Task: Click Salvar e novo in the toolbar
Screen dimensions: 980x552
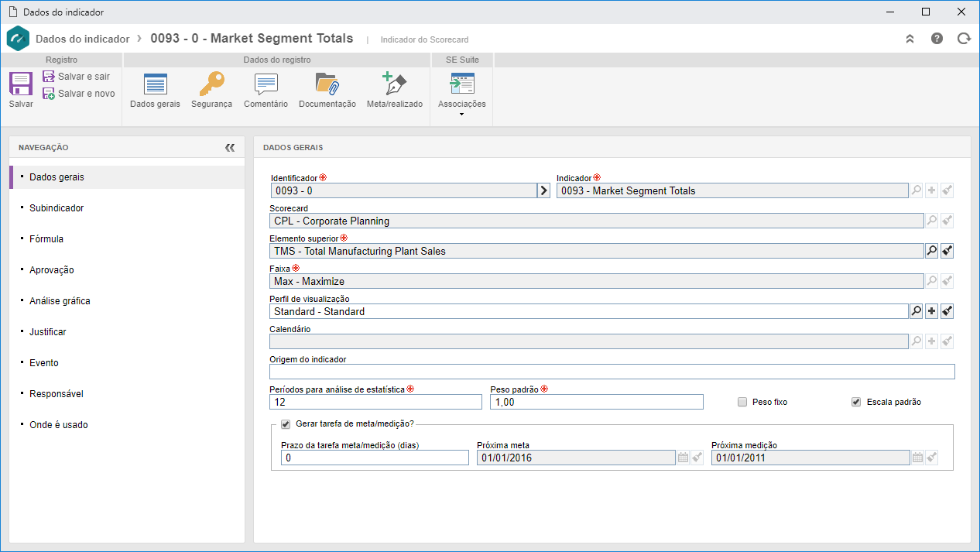Action: click(x=78, y=94)
